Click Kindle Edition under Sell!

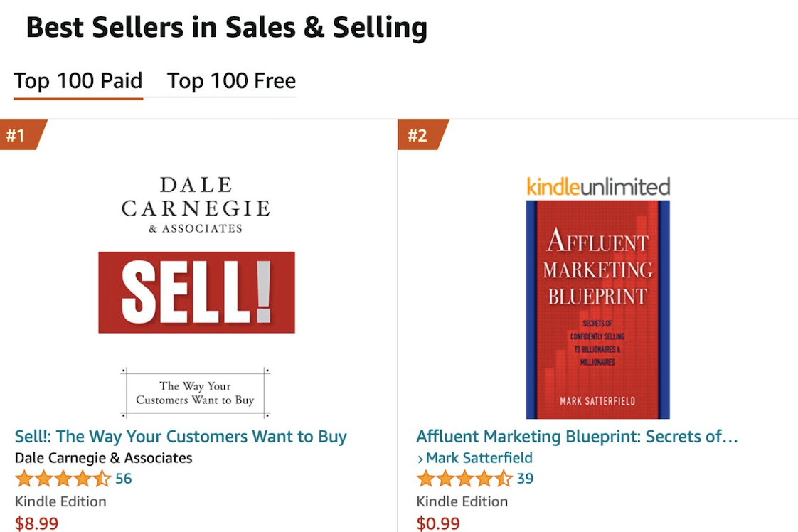(60, 501)
